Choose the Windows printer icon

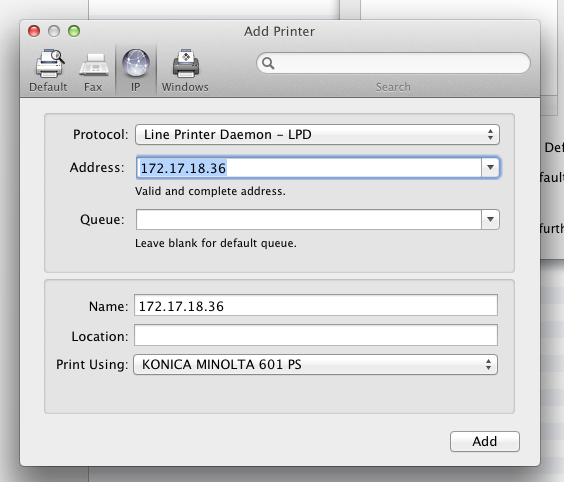point(186,63)
